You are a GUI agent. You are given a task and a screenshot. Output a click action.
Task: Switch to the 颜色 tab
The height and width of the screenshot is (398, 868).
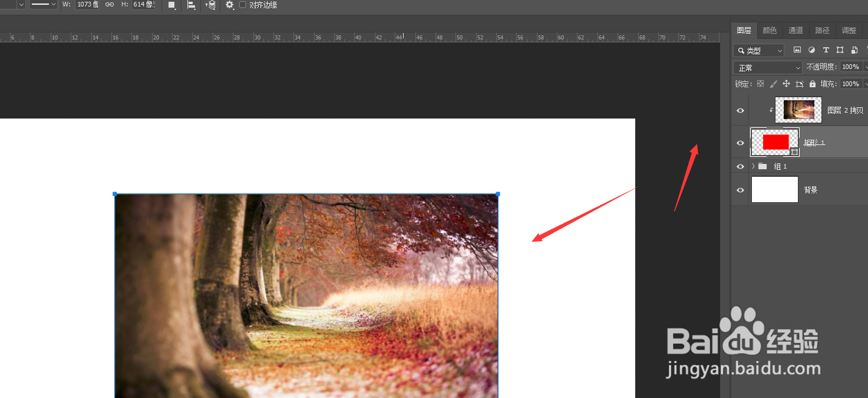click(x=770, y=31)
